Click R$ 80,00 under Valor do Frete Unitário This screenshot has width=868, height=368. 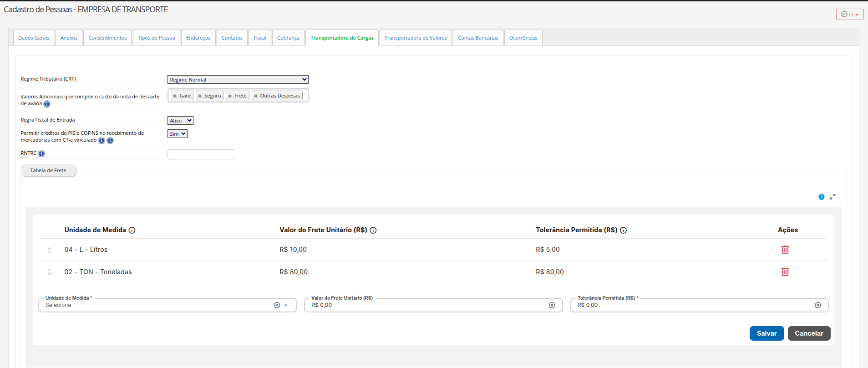pyautogui.click(x=294, y=272)
